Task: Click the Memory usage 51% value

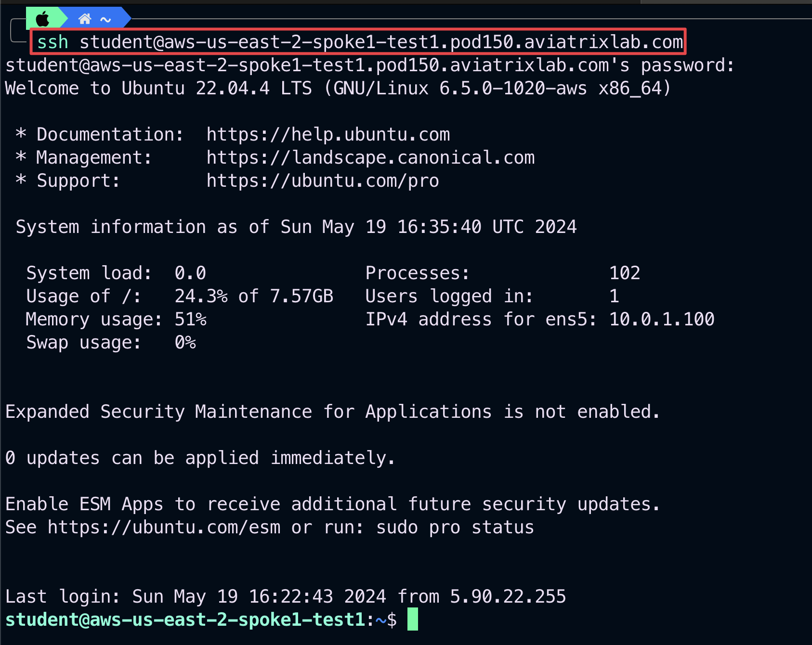Action: coord(190,319)
